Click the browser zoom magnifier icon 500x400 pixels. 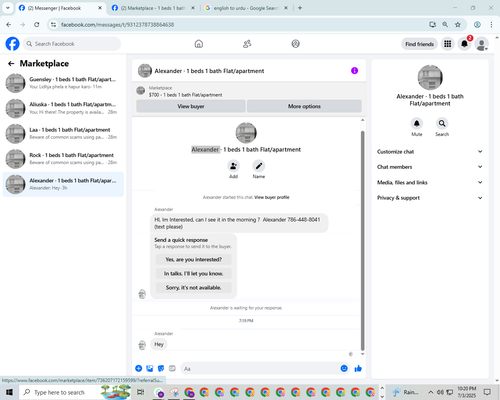point(445,24)
